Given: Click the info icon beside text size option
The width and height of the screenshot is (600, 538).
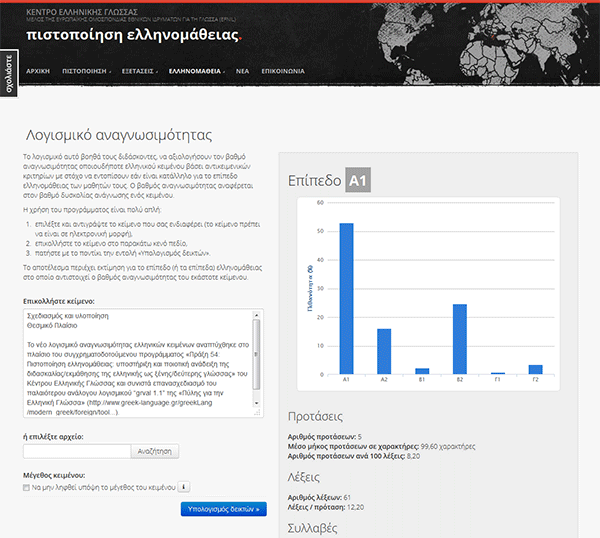Looking at the screenshot, I should 184,487.
